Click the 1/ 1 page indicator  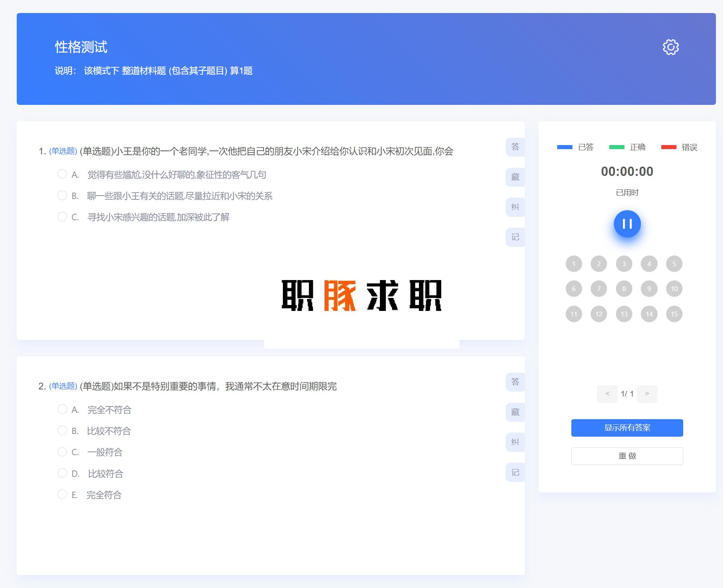(x=627, y=394)
